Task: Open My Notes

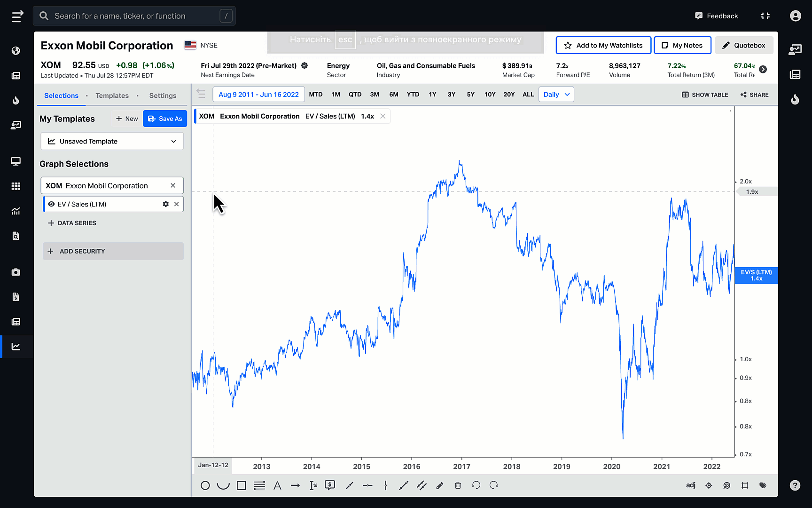Action: 682,45
